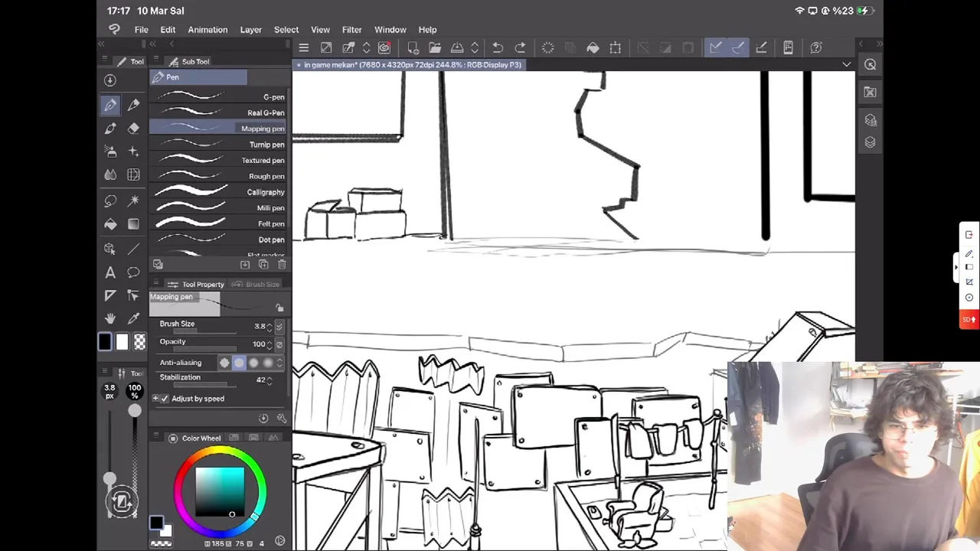
Task: Select the Pen tool in tool palette
Action: click(x=110, y=105)
